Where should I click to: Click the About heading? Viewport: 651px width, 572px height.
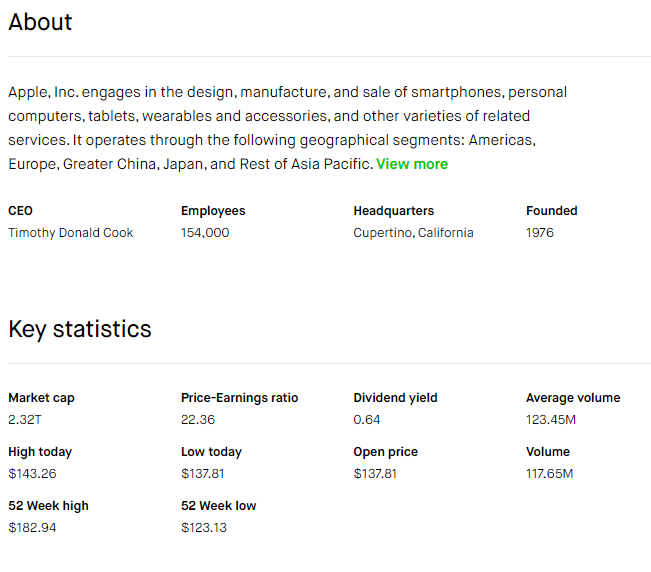[40, 22]
